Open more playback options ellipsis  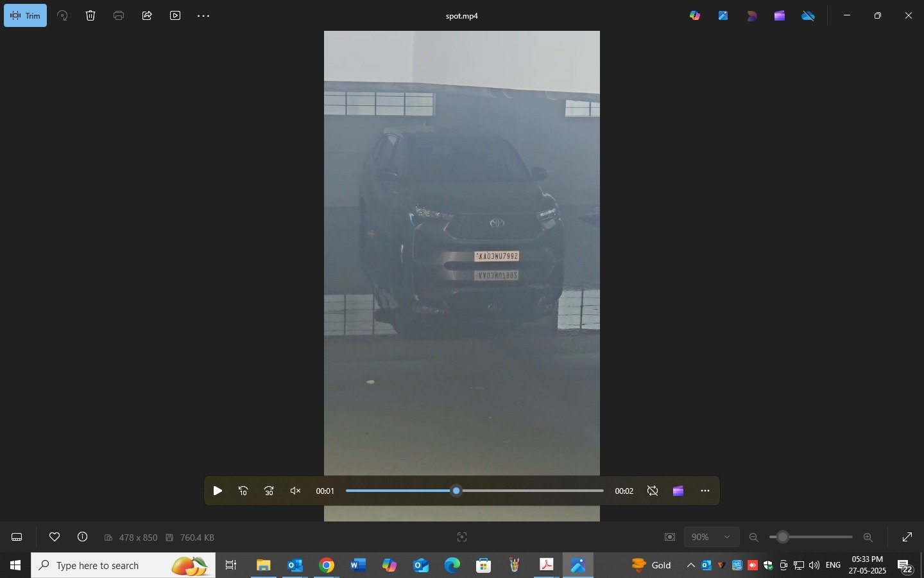pyautogui.click(x=705, y=491)
